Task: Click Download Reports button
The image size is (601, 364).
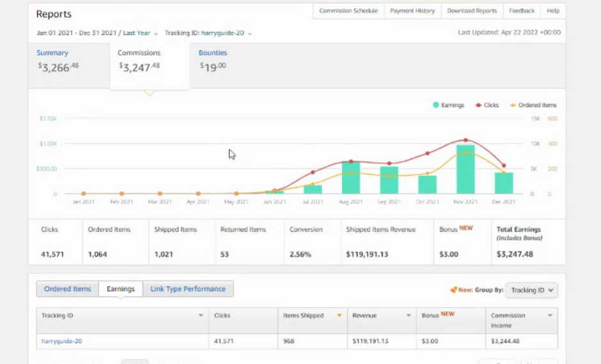Action: tap(472, 11)
